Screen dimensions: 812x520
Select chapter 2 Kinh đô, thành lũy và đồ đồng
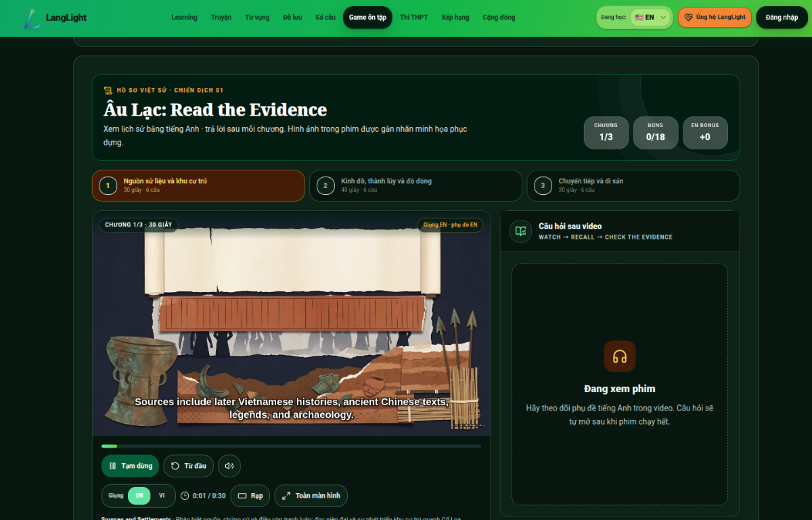tap(415, 185)
